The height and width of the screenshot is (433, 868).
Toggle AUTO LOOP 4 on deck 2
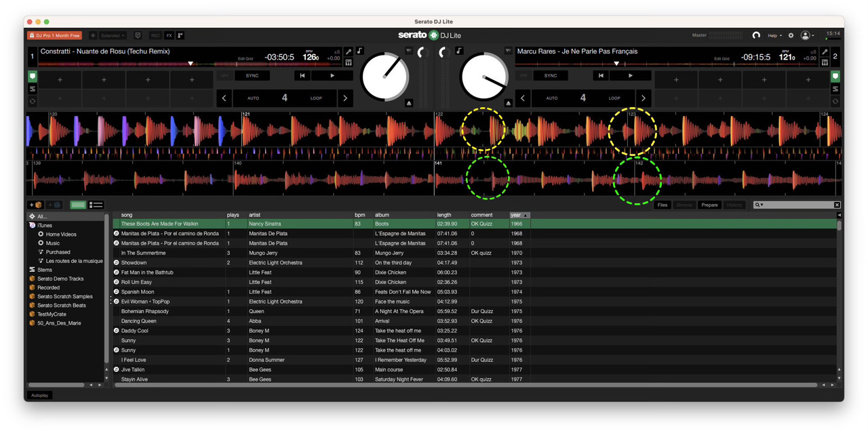point(583,98)
